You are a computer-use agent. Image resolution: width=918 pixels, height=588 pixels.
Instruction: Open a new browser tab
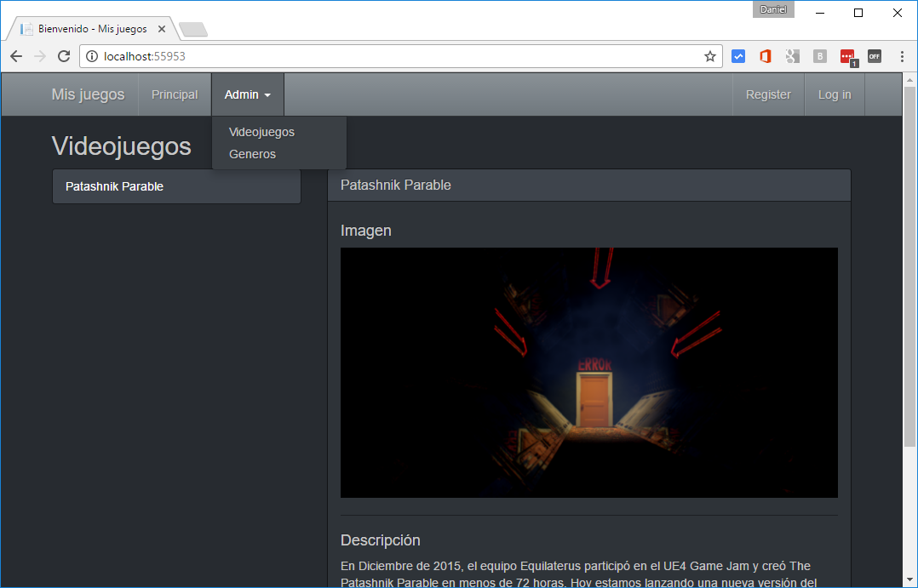(193, 29)
